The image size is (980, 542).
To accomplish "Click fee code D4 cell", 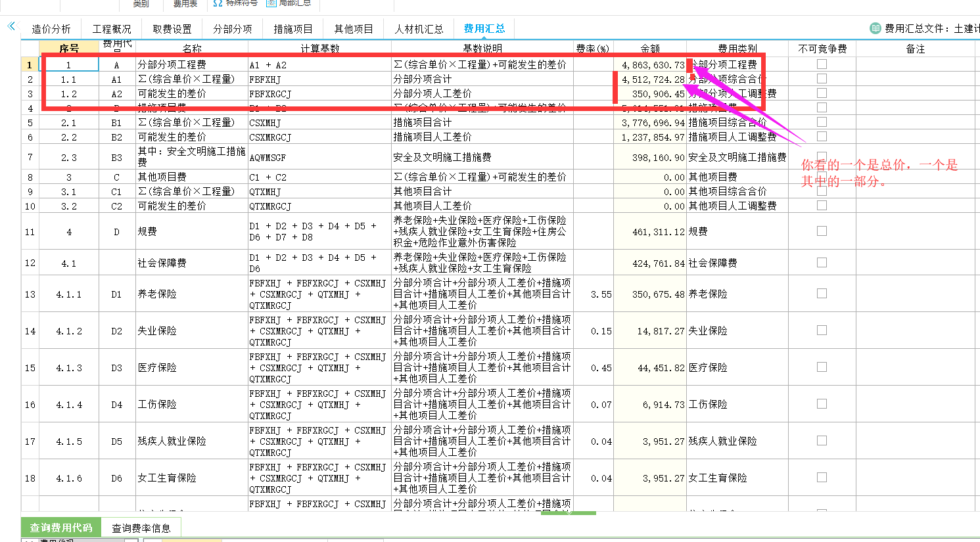I will coord(117,405).
